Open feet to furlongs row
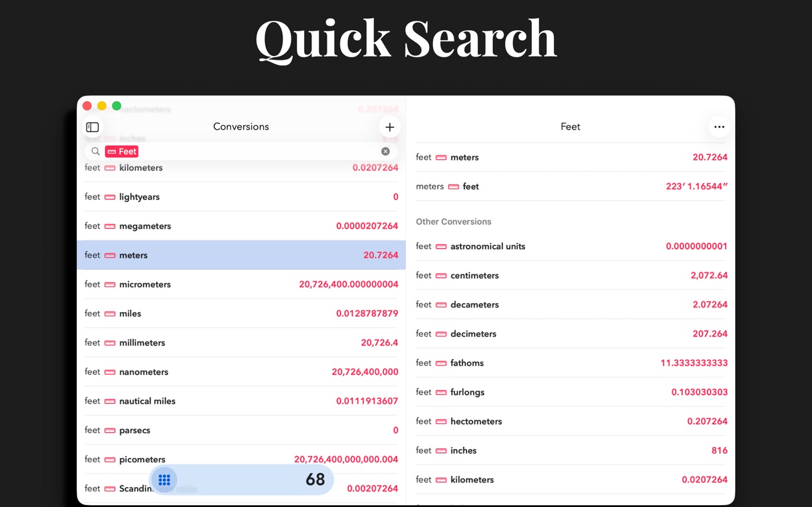The image size is (812, 507). click(572, 392)
